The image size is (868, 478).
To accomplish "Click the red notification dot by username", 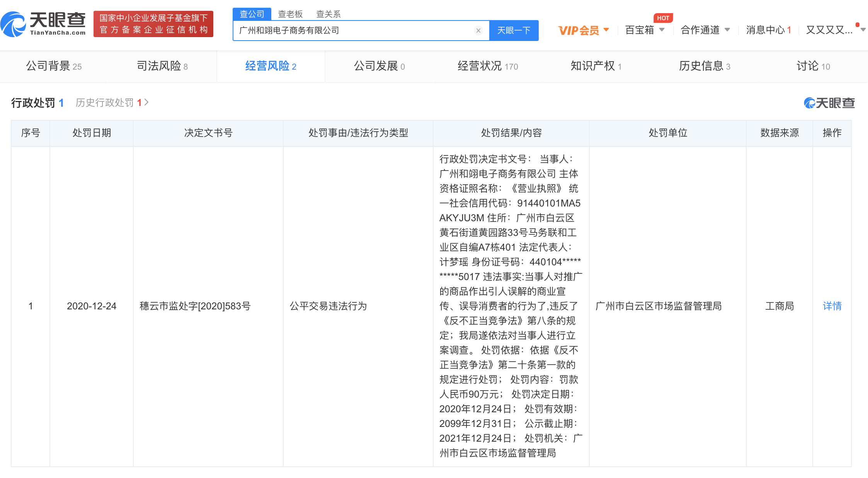I will [858, 25].
